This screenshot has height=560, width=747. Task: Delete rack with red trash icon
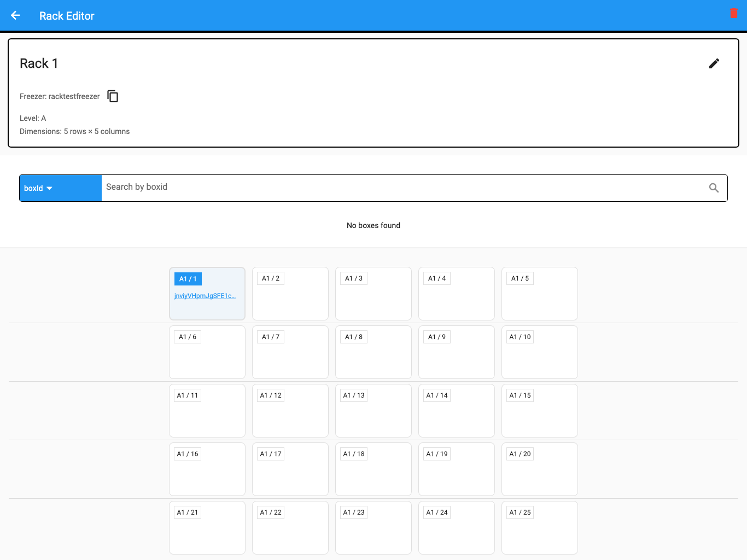pos(734,14)
